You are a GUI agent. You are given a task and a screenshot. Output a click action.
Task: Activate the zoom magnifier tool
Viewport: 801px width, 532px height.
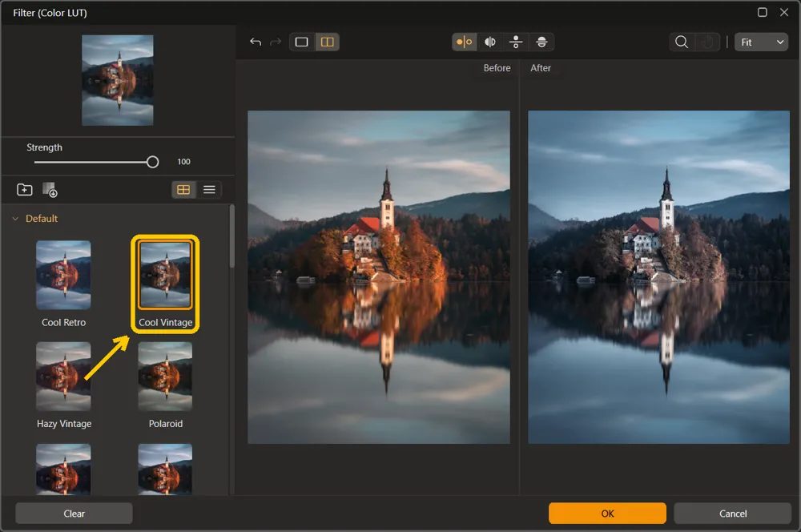[682, 42]
